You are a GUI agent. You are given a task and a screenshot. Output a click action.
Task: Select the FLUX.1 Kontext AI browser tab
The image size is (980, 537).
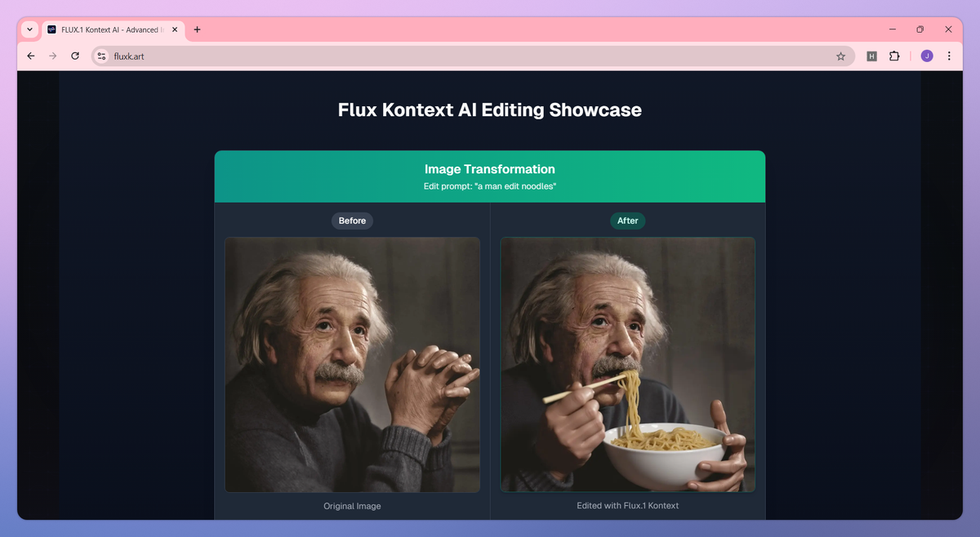(110, 29)
